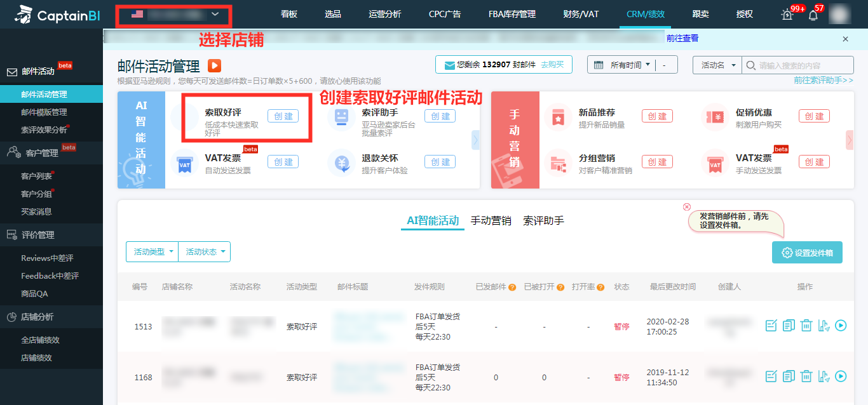
Task: Create a 分组营销 campaign
Action: tap(657, 162)
